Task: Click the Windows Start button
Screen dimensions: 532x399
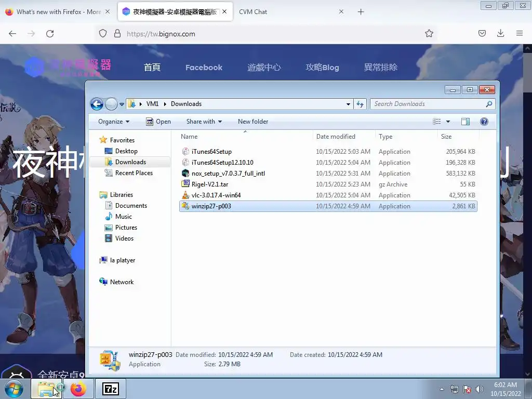Action: point(14,389)
